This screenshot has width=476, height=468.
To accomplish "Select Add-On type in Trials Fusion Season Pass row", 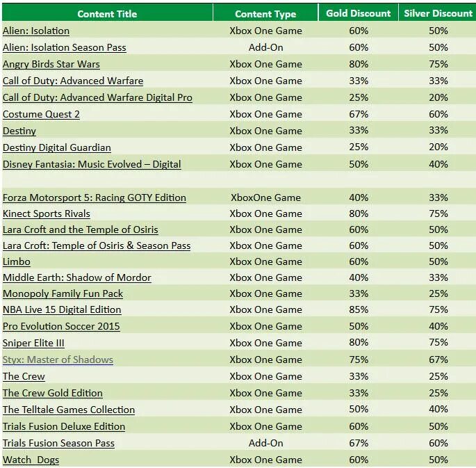I will tap(265, 443).
